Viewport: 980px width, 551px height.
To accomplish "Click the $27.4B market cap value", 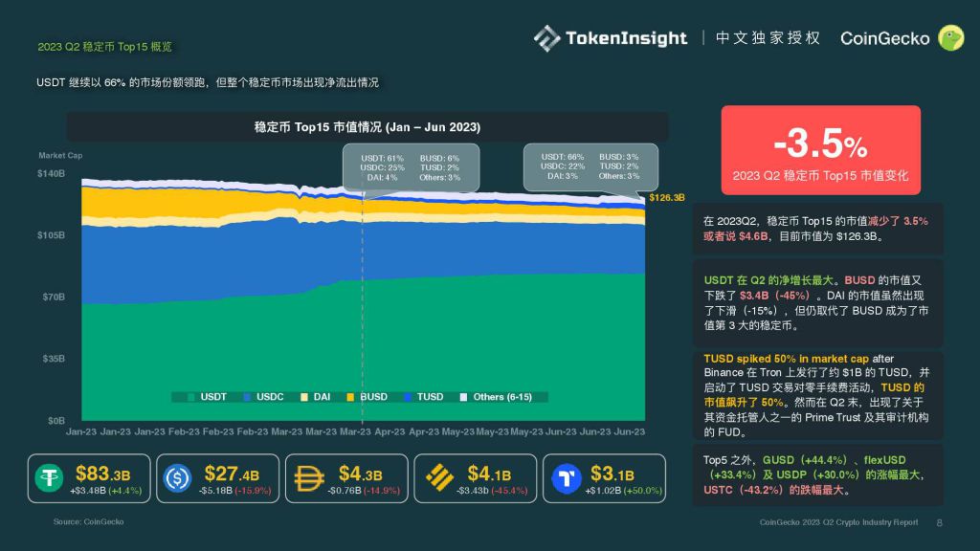I will click(232, 474).
